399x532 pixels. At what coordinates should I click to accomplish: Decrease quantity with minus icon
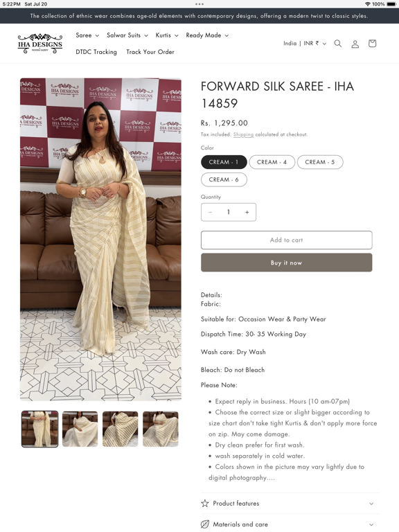click(210, 212)
